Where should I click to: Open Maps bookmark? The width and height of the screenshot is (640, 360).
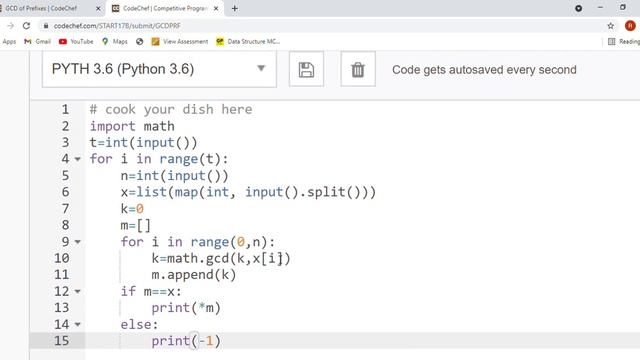115,42
